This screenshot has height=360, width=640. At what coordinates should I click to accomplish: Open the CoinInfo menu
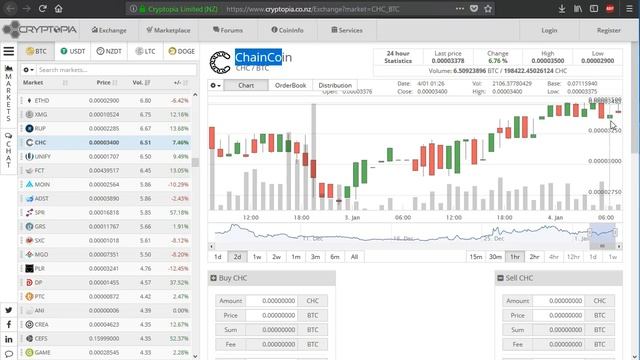287,30
